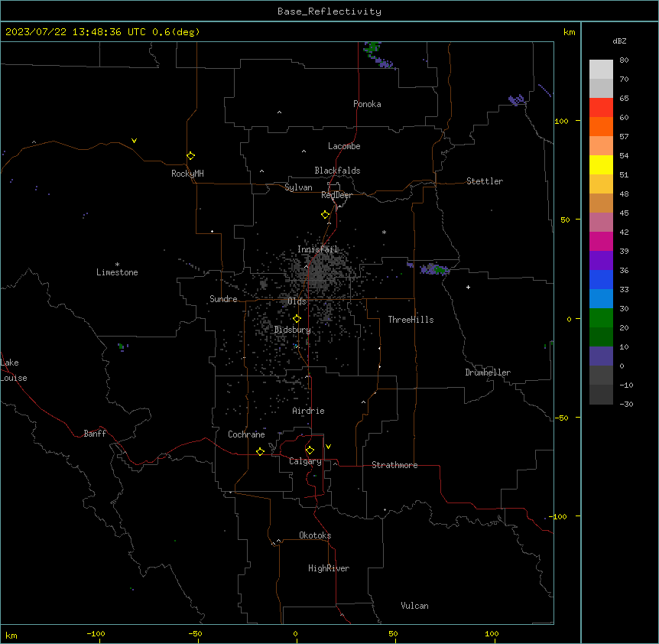Pick the magenta 42–39 dBZ legend swatch

(601, 241)
